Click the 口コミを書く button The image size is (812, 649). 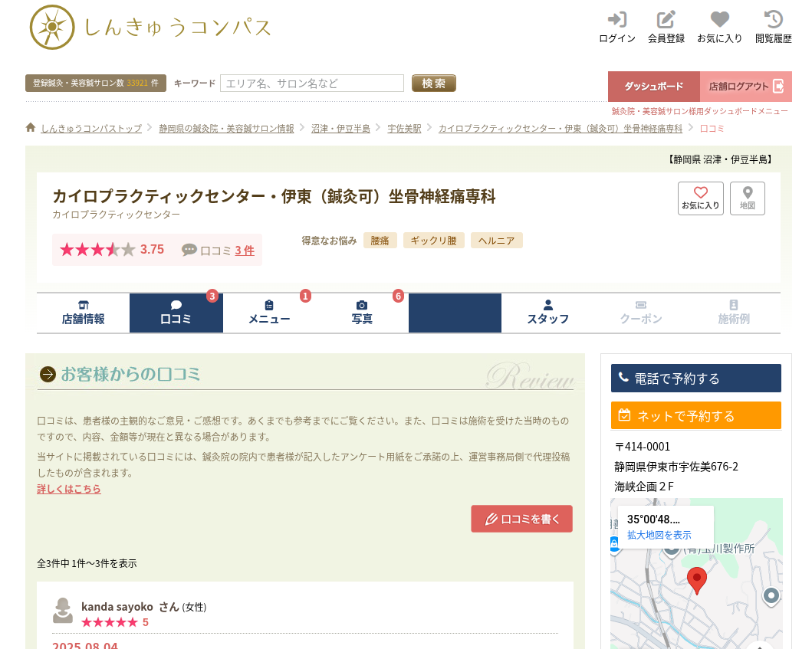coord(521,519)
